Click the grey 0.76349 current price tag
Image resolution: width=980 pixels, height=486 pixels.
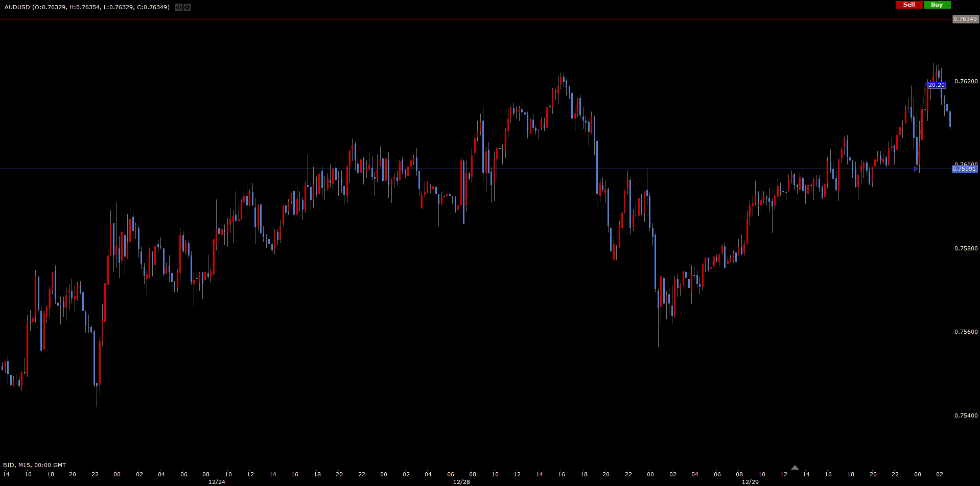point(965,19)
